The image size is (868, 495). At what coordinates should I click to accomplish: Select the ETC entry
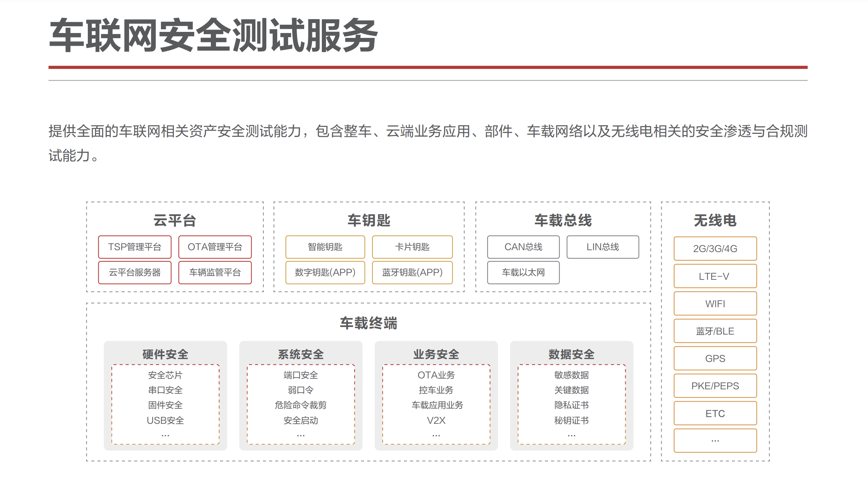pos(715,413)
